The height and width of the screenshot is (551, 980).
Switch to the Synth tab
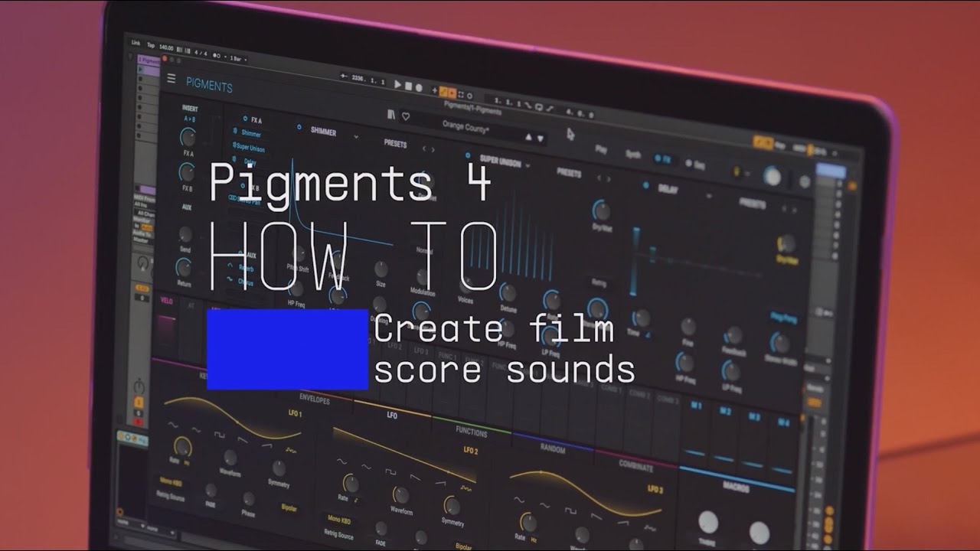point(633,154)
